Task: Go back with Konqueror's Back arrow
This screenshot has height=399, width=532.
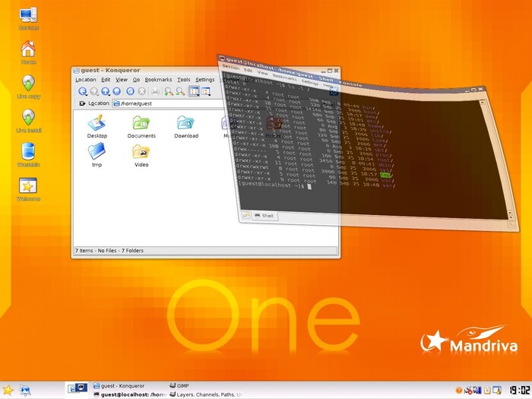Action: pos(82,91)
